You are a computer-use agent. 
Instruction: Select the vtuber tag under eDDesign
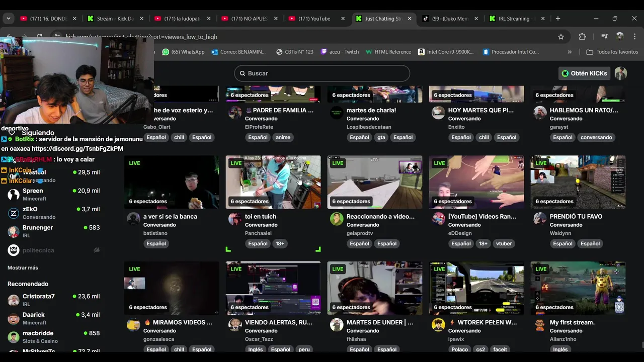(x=504, y=243)
